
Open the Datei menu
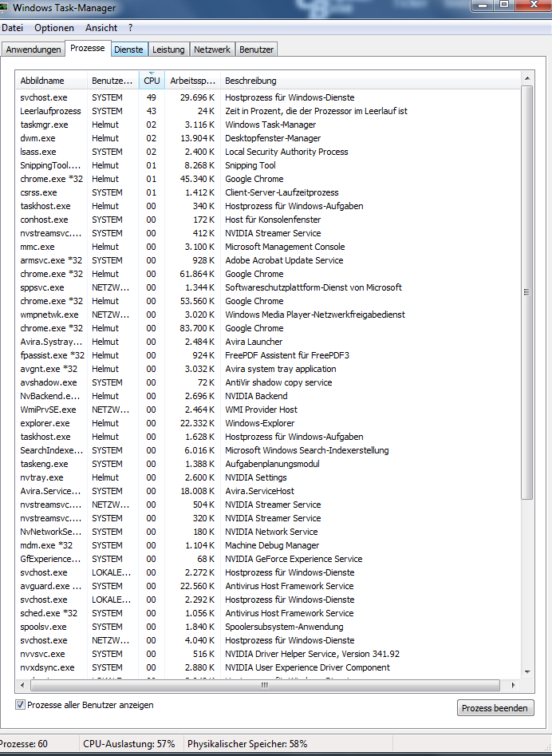(12, 28)
